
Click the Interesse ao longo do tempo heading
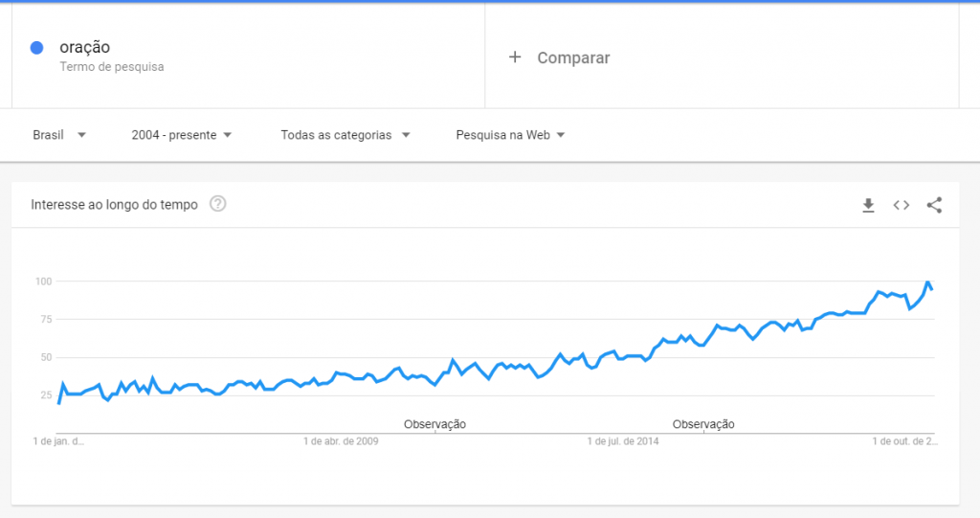115,205
